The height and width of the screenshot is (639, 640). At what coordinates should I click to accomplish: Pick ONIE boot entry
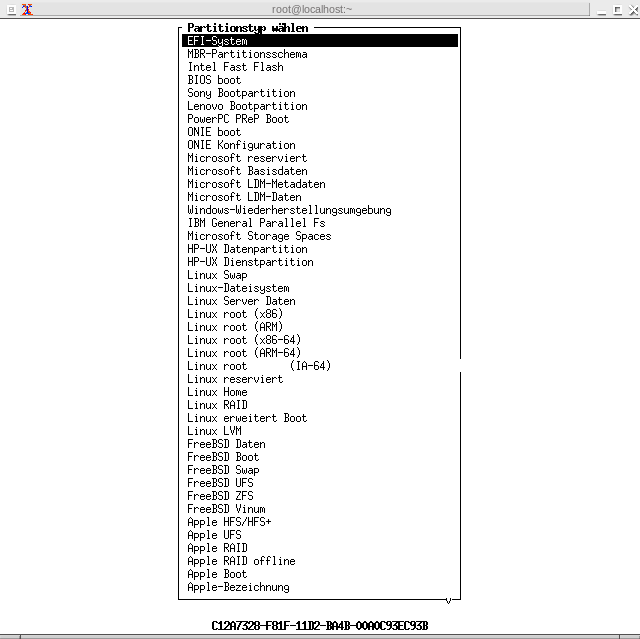click(214, 132)
